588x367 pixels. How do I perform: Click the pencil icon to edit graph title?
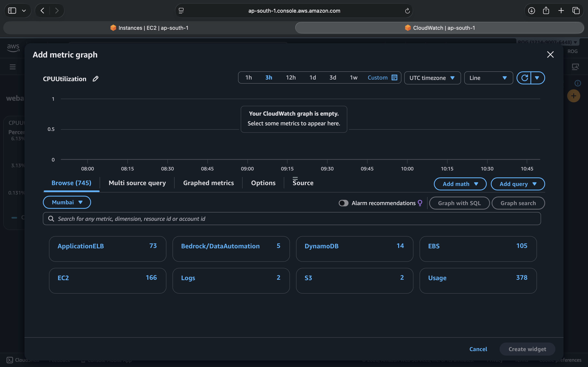[96, 79]
